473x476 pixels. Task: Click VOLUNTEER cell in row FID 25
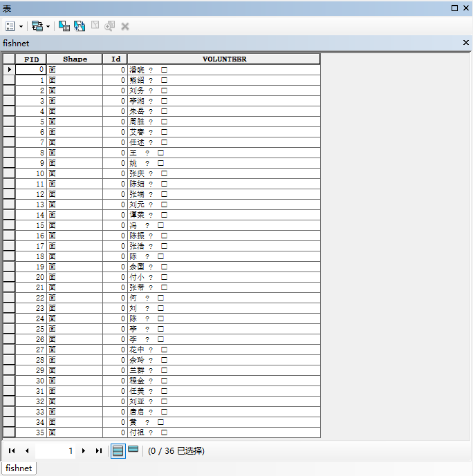pos(224,329)
